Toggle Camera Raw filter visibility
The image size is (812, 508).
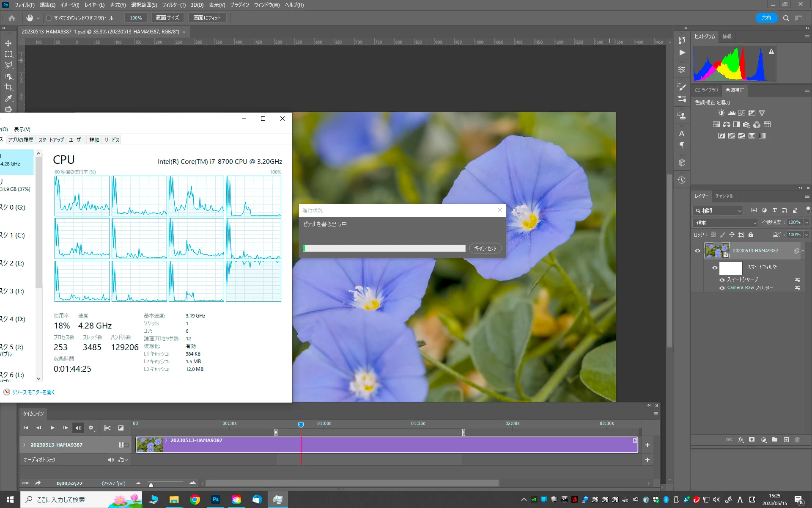pos(722,288)
